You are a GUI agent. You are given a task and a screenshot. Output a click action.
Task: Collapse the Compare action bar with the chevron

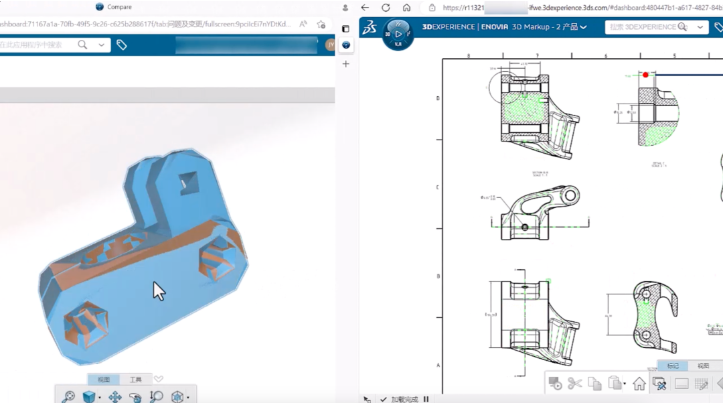tap(158, 379)
